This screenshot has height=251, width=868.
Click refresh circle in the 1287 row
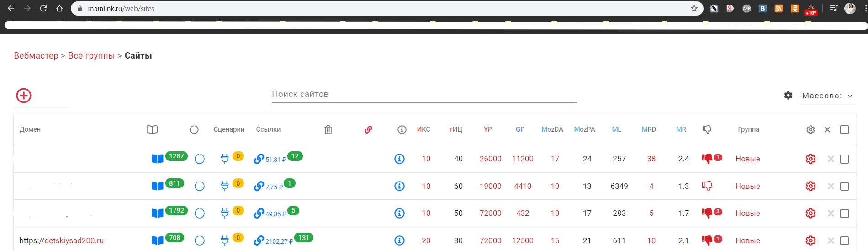pyautogui.click(x=200, y=159)
